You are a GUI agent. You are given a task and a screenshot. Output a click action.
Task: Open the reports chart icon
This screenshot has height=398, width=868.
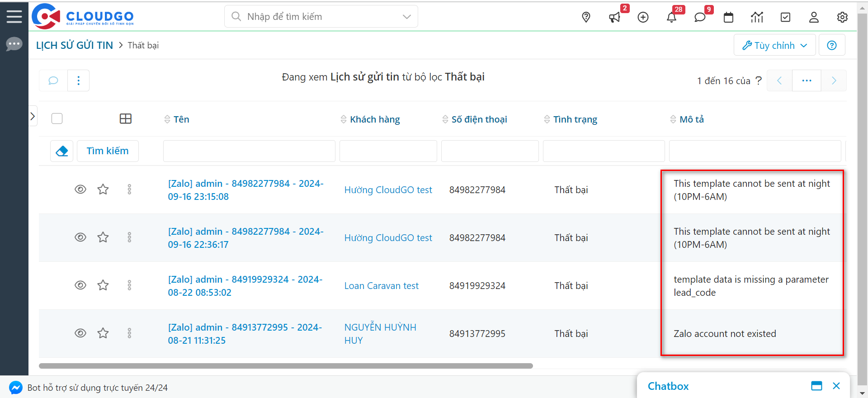[757, 17]
